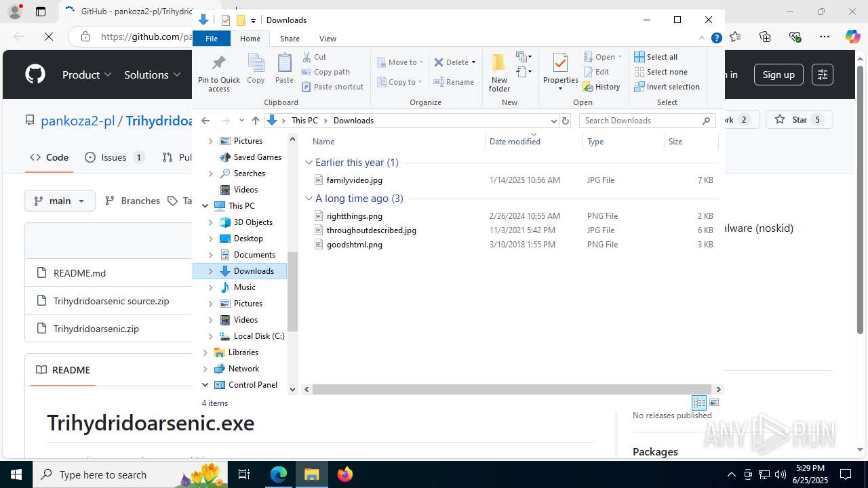Click Select none in ribbon
This screenshot has width=868, height=488.
[660, 72]
